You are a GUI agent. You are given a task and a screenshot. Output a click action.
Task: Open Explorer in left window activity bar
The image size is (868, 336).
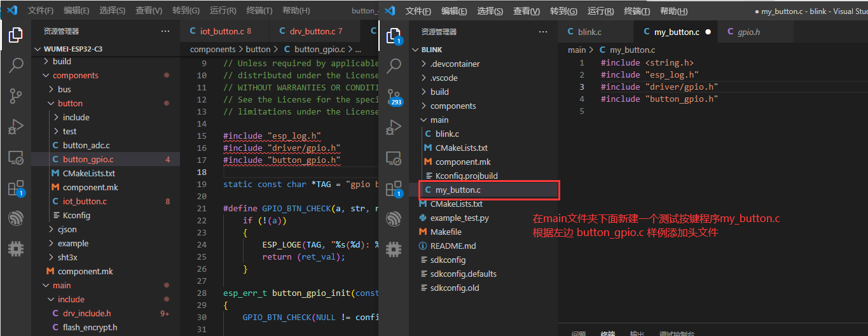[x=15, y=35]
